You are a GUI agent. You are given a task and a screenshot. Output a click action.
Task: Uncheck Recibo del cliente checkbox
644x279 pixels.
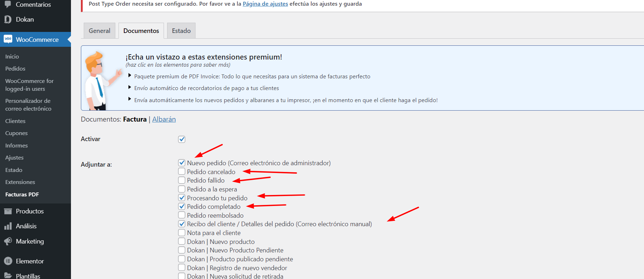click(182, 224)
